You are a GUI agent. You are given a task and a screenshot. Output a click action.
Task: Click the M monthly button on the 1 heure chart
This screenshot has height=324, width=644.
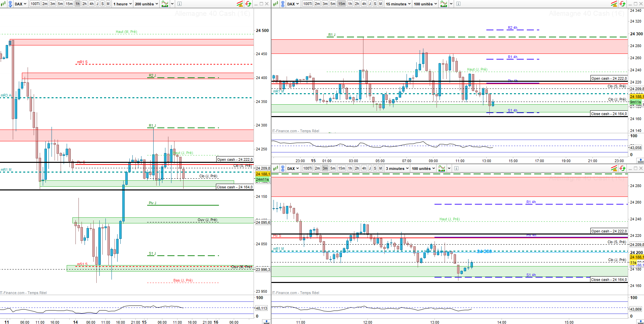[x=108, y=4]
